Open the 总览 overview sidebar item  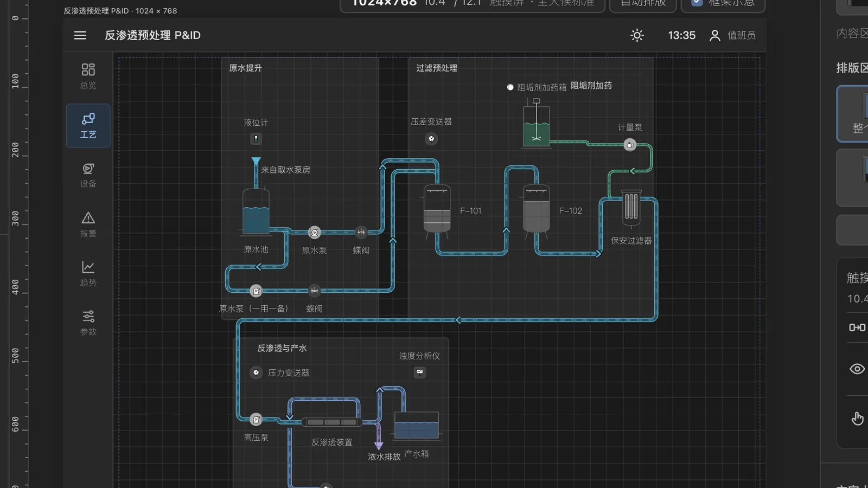click(88, 76)
